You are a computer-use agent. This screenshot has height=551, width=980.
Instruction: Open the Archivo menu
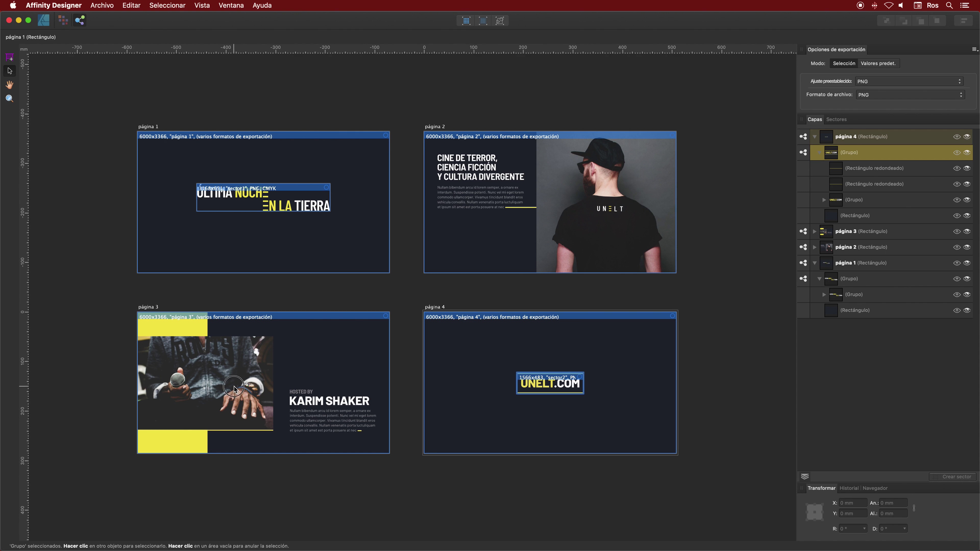coord(102,5)
